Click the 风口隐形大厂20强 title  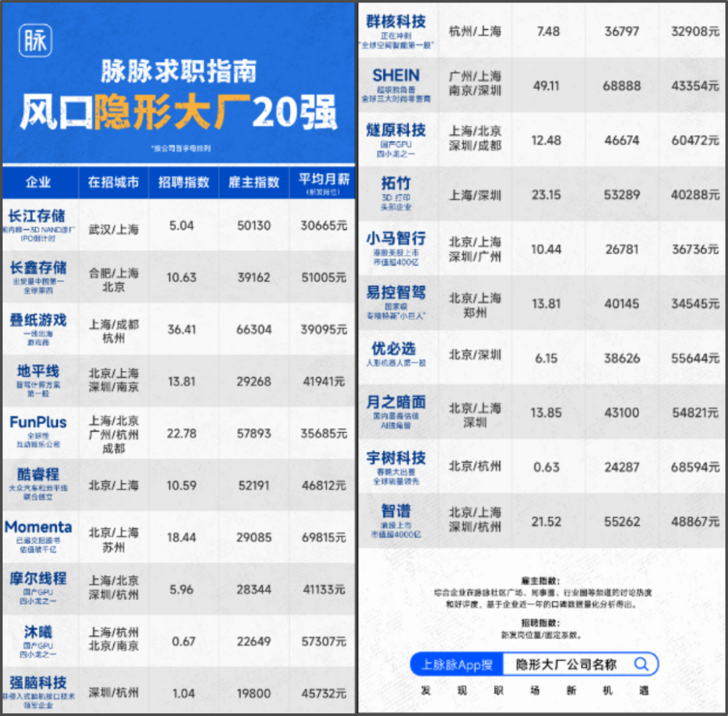(179, 113)
